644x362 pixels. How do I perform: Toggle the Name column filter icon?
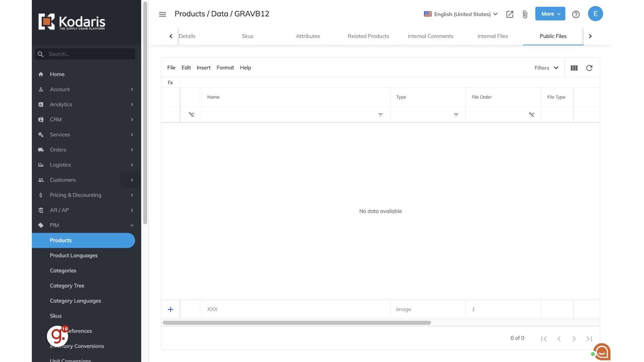click(x=380, y=115)
